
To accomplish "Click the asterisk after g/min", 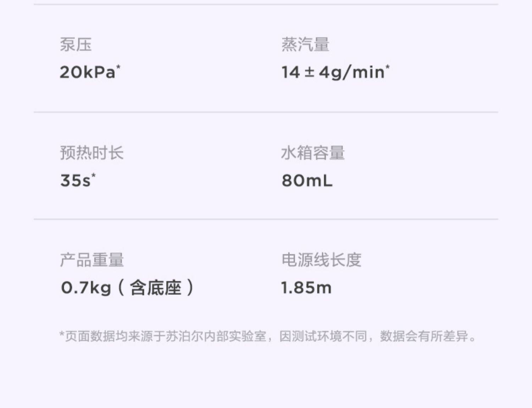I will click(388, 67).
